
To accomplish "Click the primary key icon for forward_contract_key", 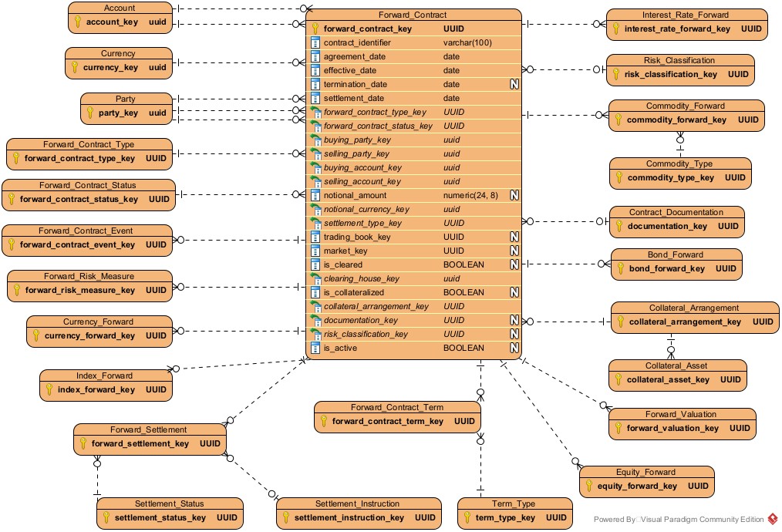I will (315, 29).
